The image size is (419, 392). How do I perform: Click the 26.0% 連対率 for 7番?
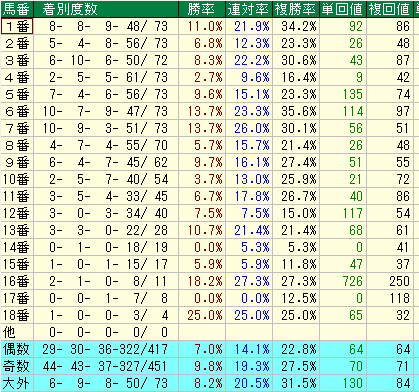pos(252,128)
